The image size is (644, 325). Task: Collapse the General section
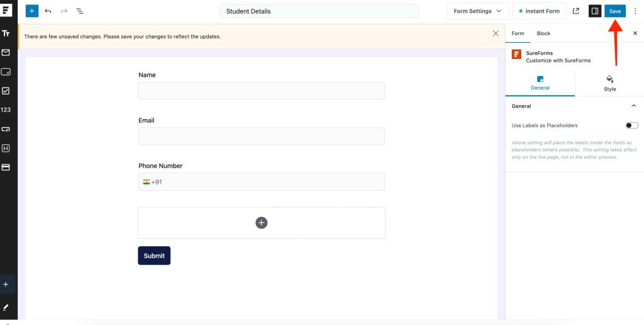[x=633, y=106]
